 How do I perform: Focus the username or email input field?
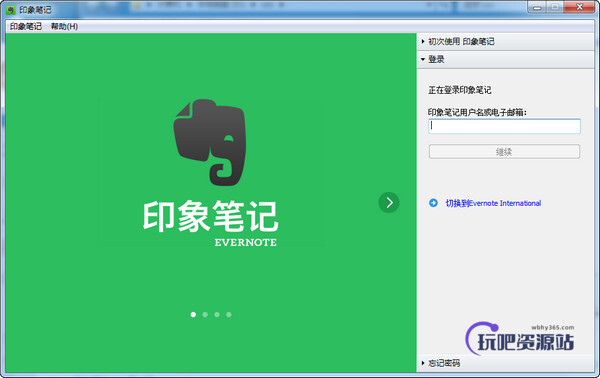504,126
